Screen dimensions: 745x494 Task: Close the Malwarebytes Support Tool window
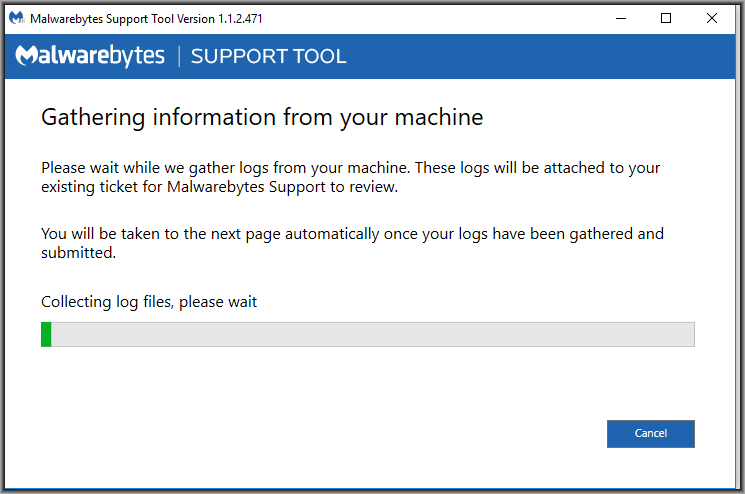[x=712, y=18]
